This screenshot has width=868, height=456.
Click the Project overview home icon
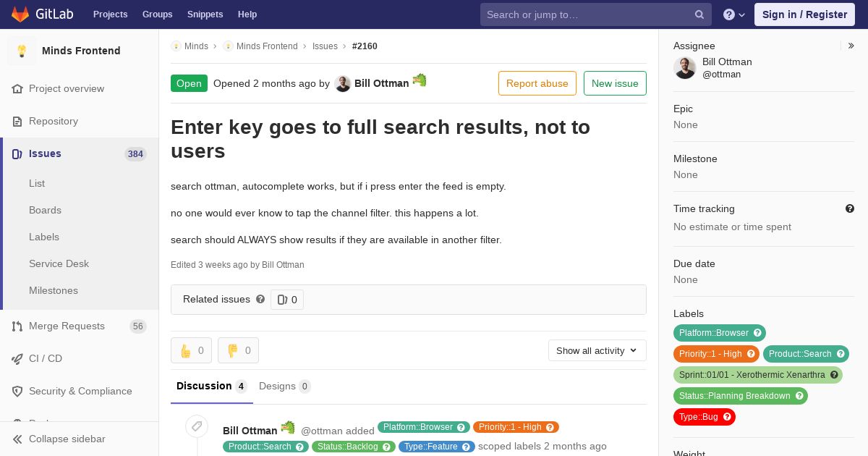click(17, 88)
